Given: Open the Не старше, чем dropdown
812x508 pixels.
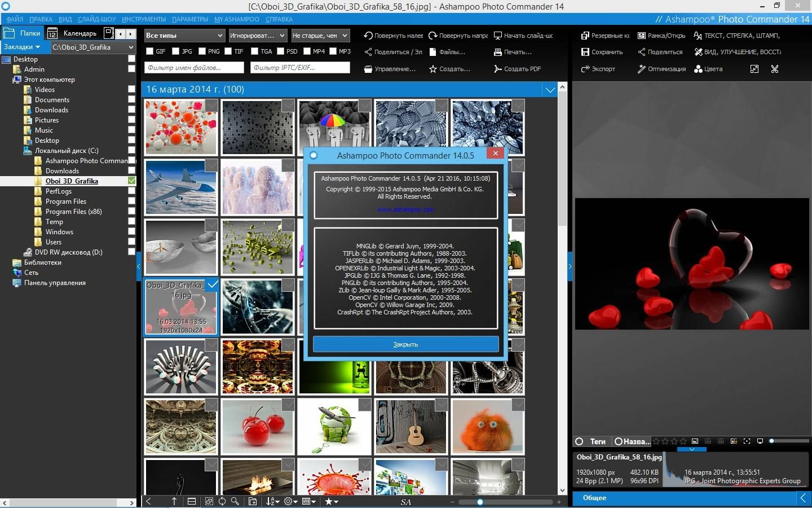Looking at the screenshot, I should click(x=320, y=36).
